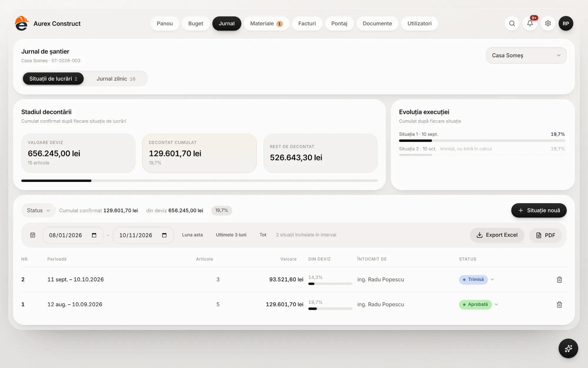Click the Jurnal nav item

coord(227,23)
